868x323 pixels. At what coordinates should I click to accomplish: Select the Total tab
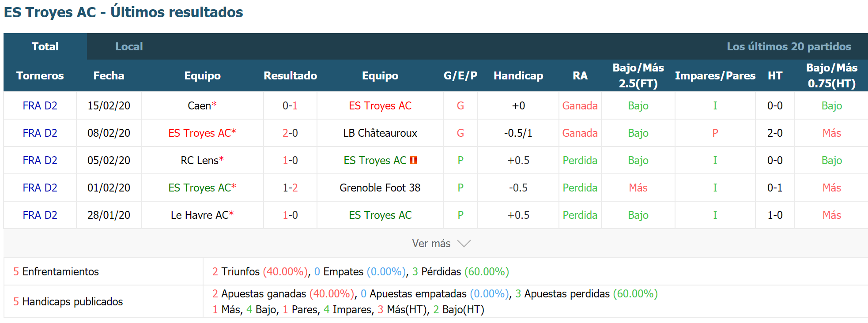(45, 46)
